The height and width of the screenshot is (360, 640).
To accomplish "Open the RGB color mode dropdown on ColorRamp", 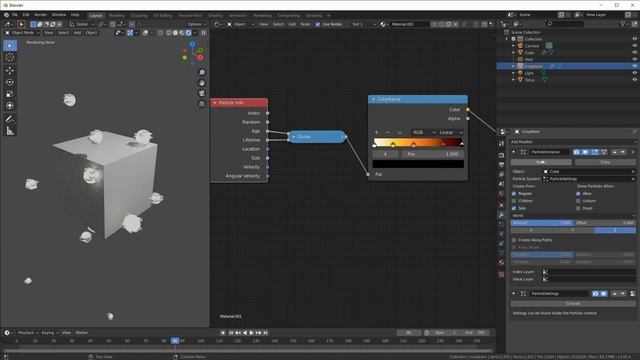I will point(423,132).
